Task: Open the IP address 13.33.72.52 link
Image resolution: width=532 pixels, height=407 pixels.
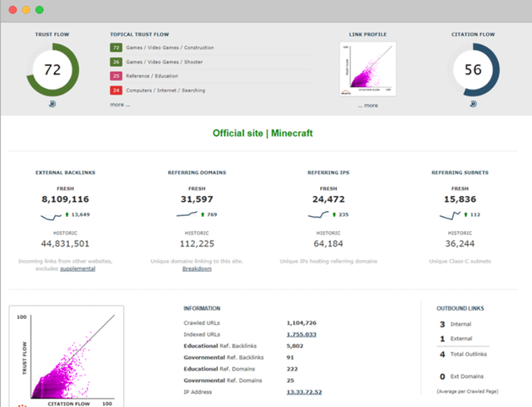Action: (304, 392)
